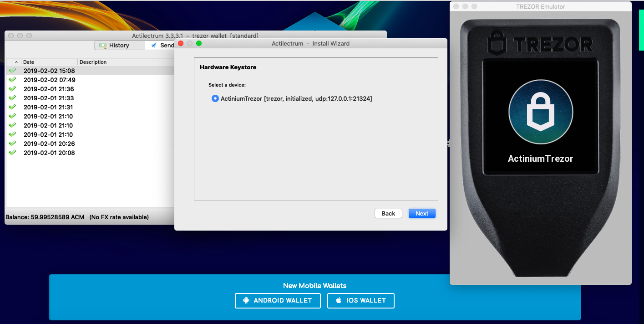Click the TREZOR Emulator window title

tap(541, 6)
